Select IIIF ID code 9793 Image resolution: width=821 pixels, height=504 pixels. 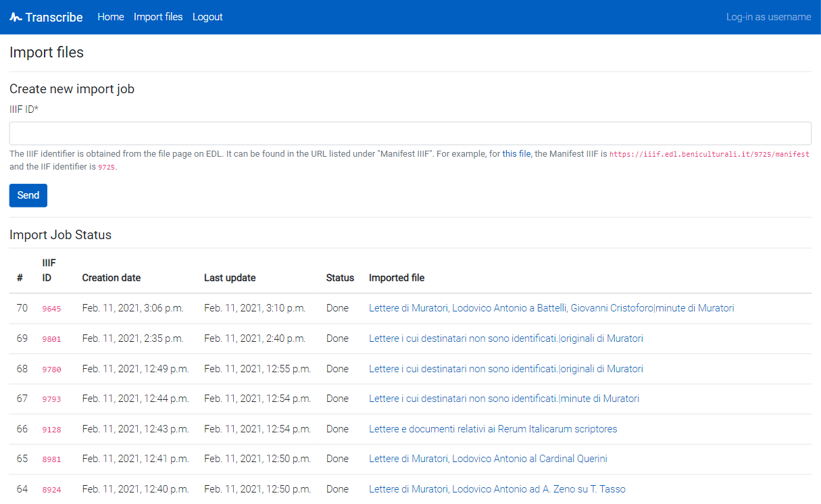pyautogui.click(x=51, y=399)
